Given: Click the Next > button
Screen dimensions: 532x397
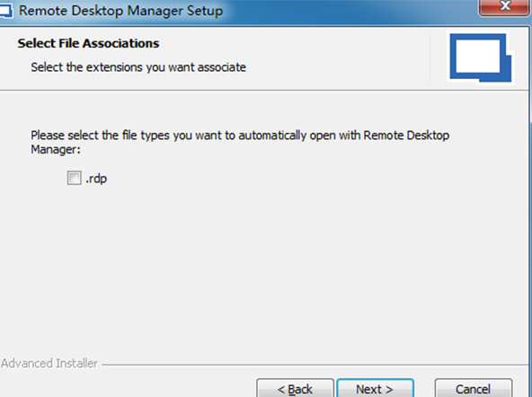Looking at the screenshot, I should [x=375, y=389].
